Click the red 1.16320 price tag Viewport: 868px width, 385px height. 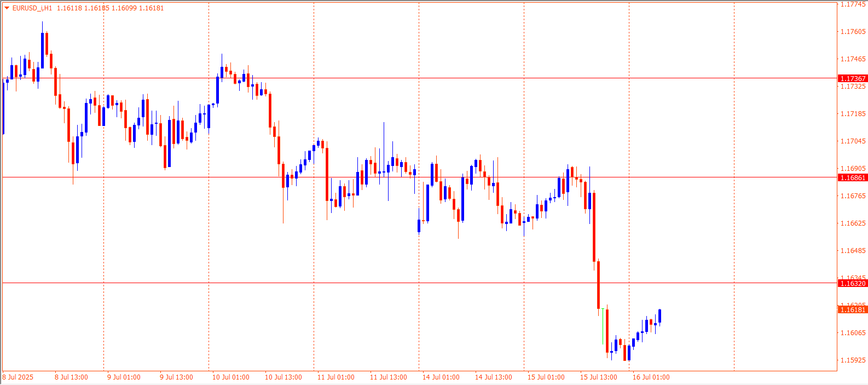pyautogui.click(x=853, y=283)
